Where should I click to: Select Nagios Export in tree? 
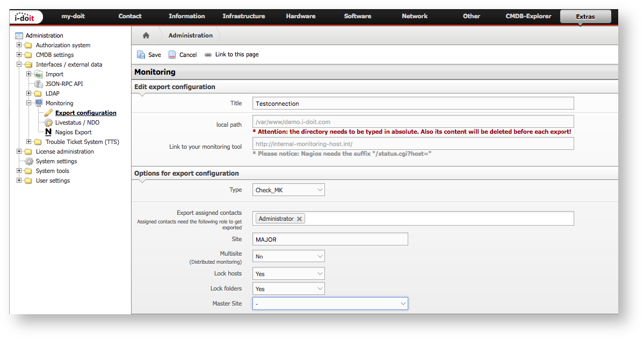click(x=74, y=132)
